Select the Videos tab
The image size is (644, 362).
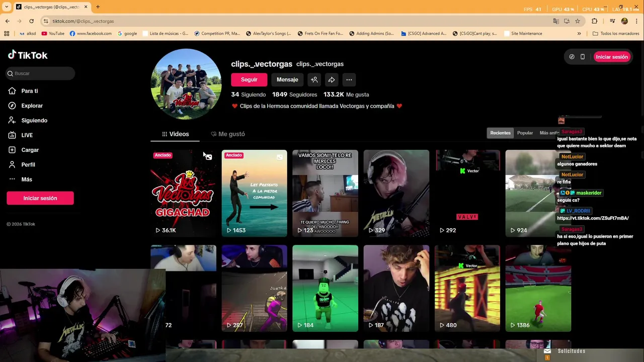pyautogui.click(x=175, y=134)
